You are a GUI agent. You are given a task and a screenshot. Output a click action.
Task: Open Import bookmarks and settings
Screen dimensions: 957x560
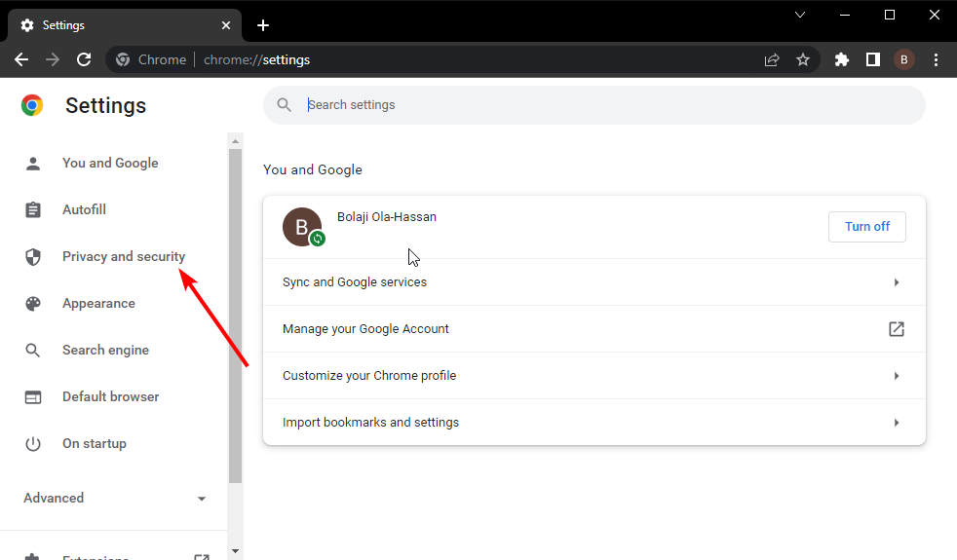point(593,423)
